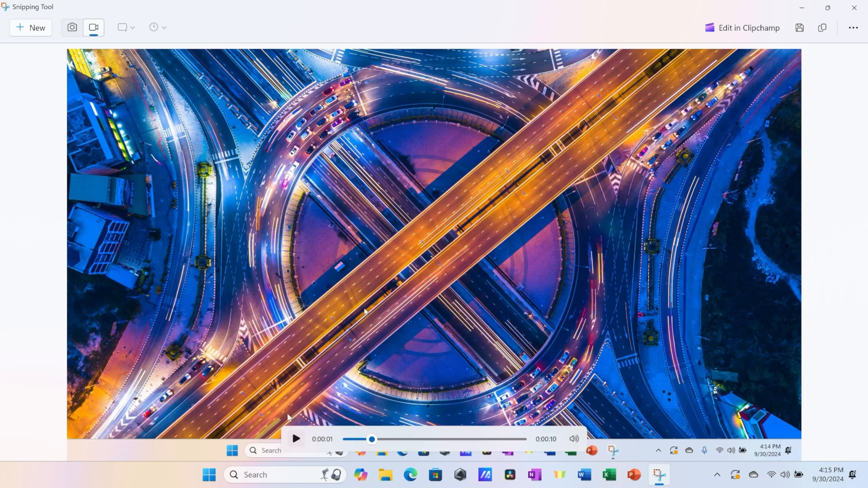The width and height of the screenshot is (868, 488).
Task: Play the recorded video clip
Action: (296, 438)
